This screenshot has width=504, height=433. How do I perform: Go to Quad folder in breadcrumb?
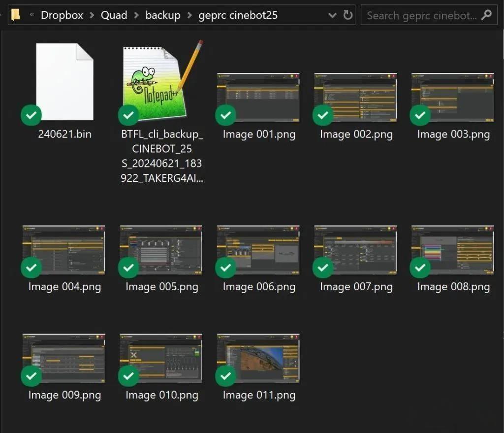tap(114, 15)
